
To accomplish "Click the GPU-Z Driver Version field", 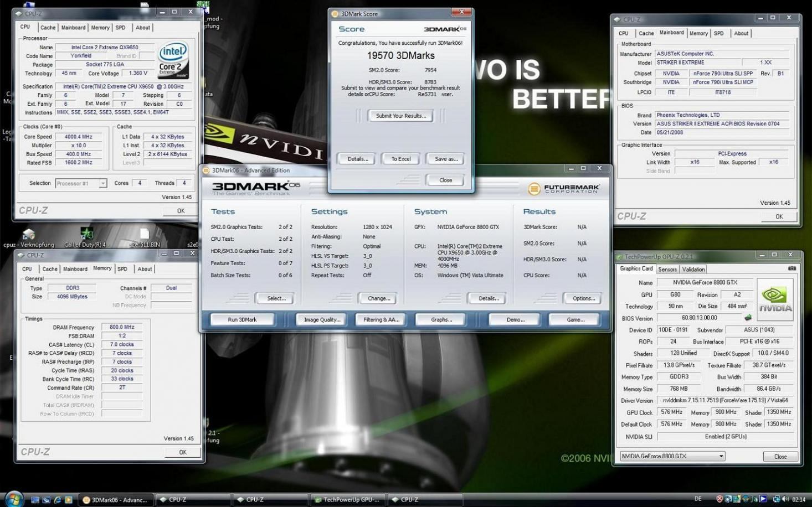I will [725, 400].
